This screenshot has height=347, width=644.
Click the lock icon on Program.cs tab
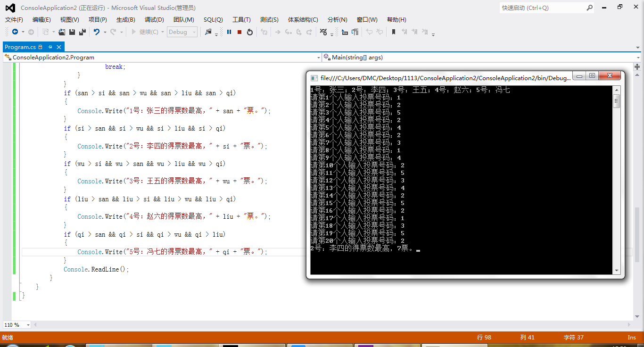(x=40, y=47)
